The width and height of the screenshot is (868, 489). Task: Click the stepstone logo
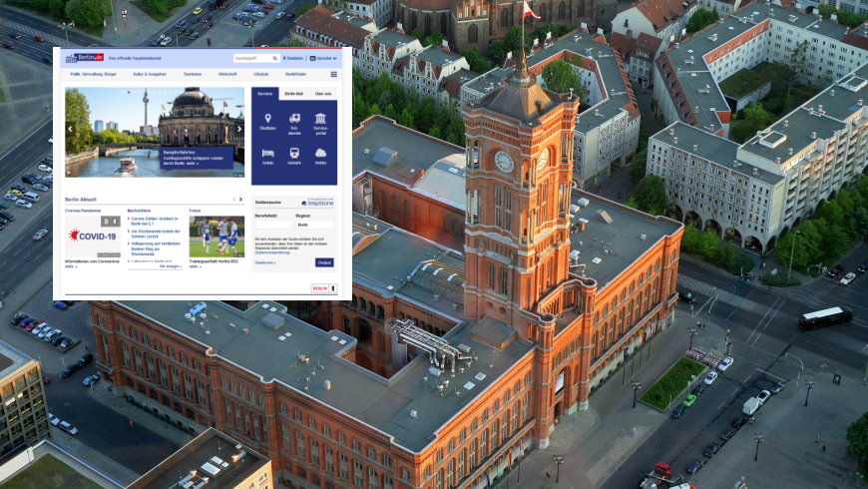pyautogui.click(x=317, y=203)
